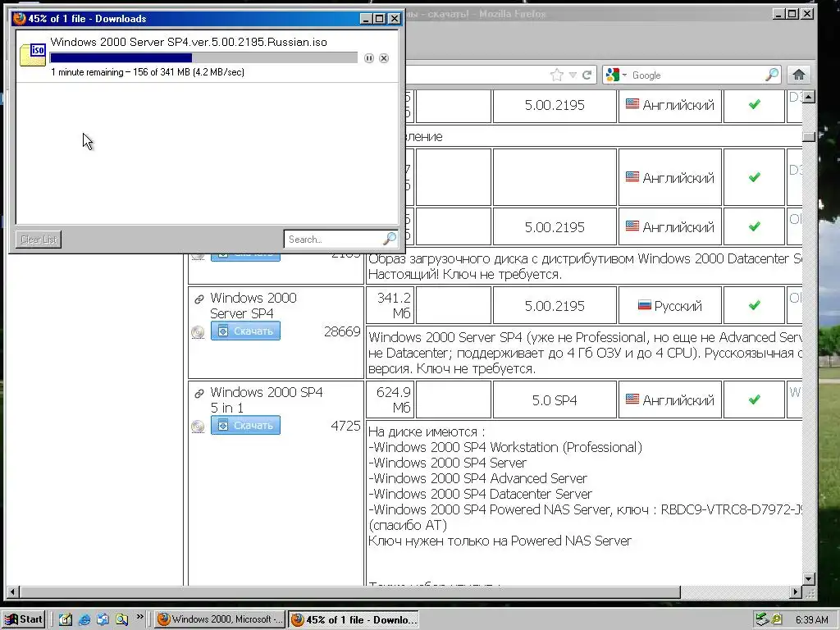Click the green checkmark in the Русский row
This screenshot has height=630, width=840.
pos(755,305)
